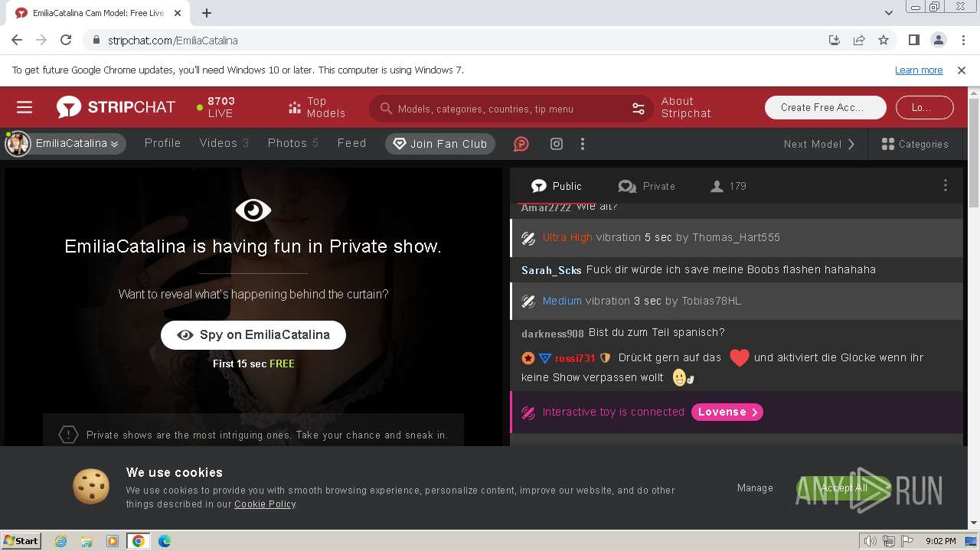Click Manage cookies
The height and width of the screenshot is (551, 980).
tap(755, 487)
